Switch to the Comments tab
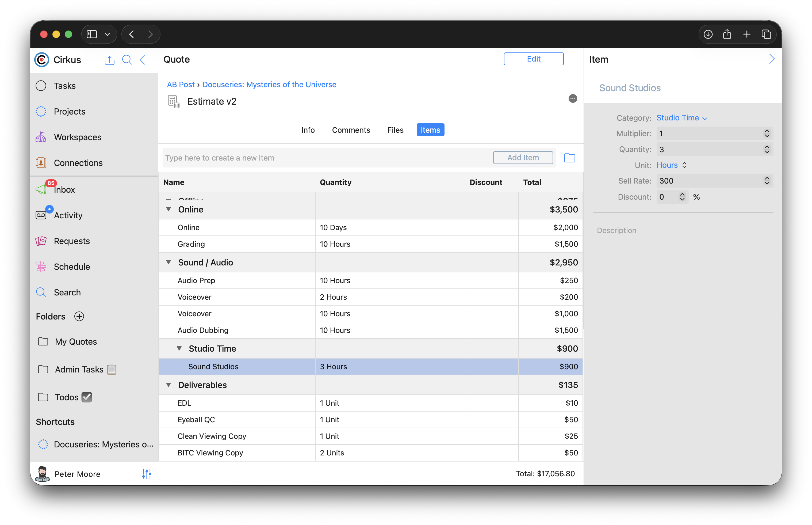 (x=351, y=130)
